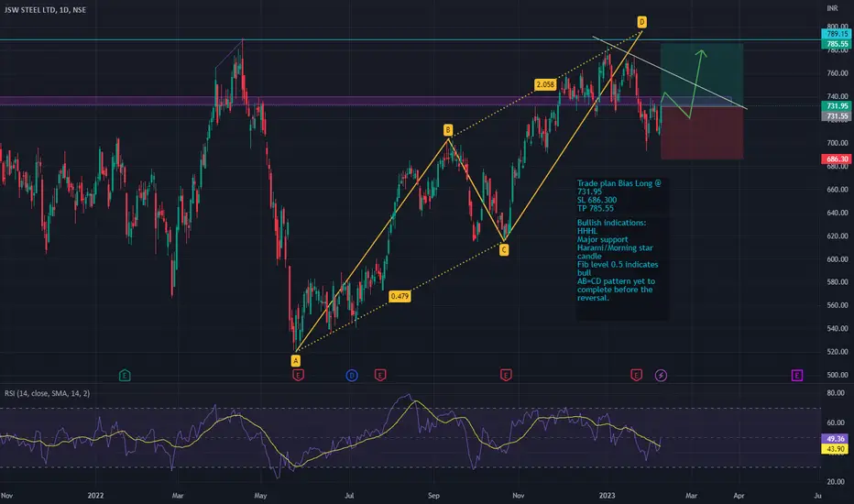The width and height of the screenshot is (854, 504).
Task: Select the yellow C point label
Action: point(504,249)
